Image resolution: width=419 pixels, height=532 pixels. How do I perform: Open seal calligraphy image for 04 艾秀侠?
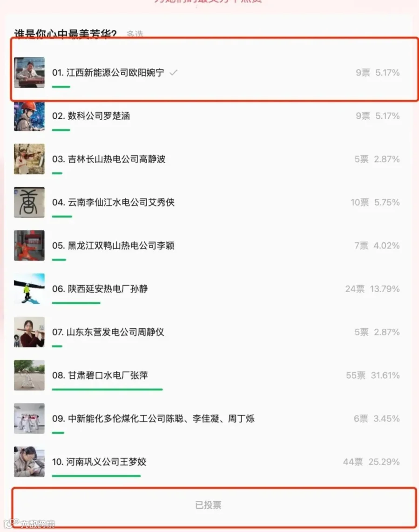coord(29,202)
